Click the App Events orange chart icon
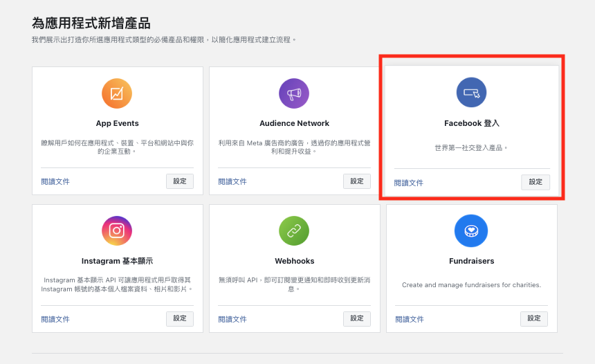The image size is (595, 364). point(117,93)
